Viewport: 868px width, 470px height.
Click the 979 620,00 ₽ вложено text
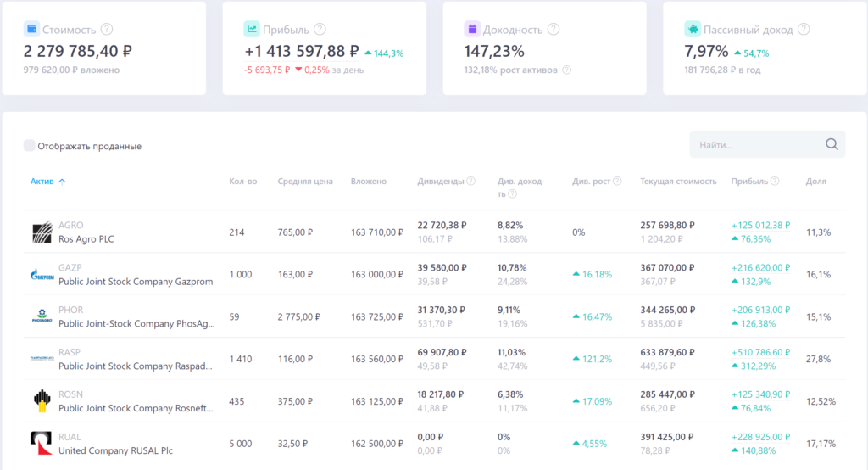[71, 70]
